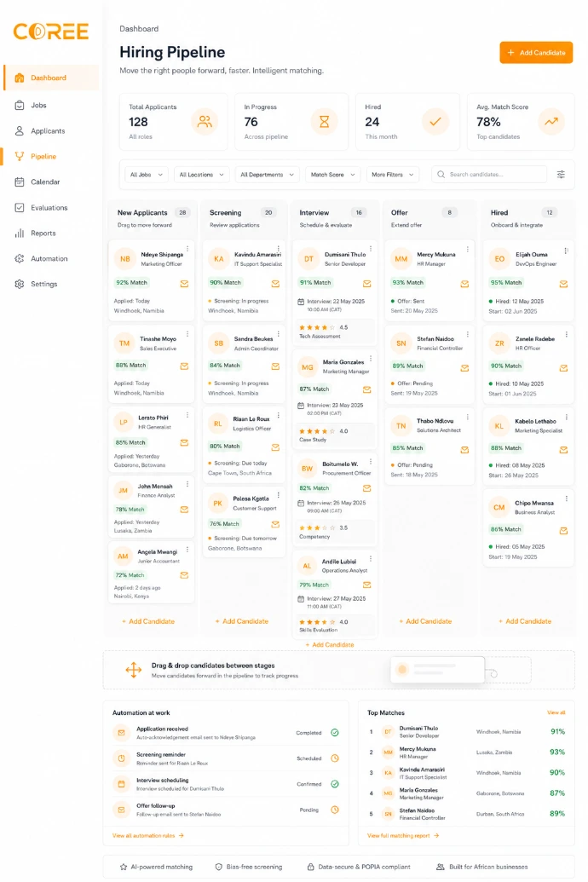Open the filter sliders icon beside search
Image resolution: width=588 pixels, height=882 pixels.
coord(561,175)
